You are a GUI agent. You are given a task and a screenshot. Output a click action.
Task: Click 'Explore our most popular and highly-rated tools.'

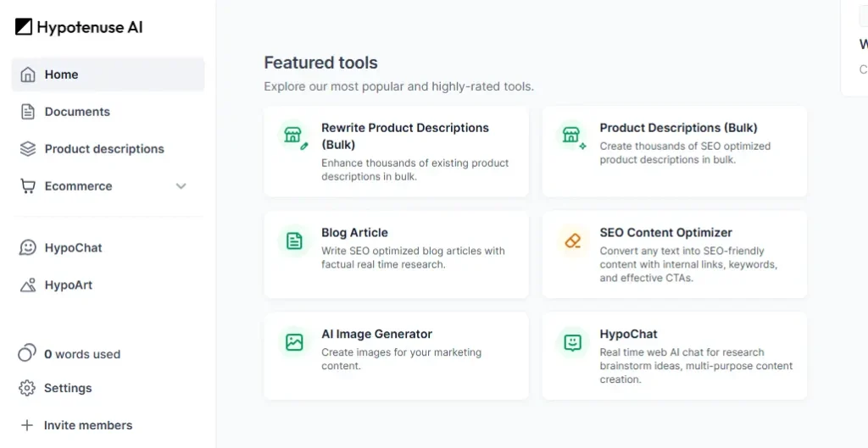tap(398, 86)
